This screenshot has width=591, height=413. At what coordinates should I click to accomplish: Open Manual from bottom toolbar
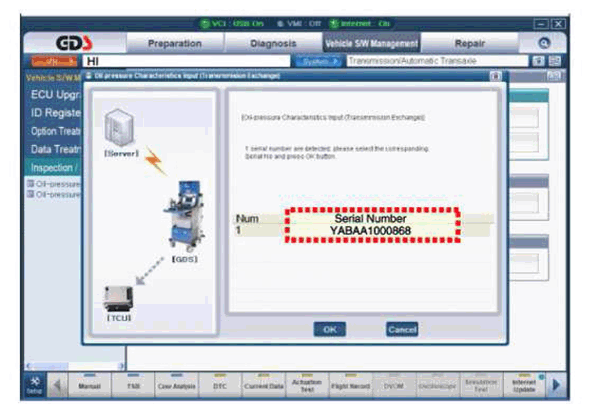(90, 385)
